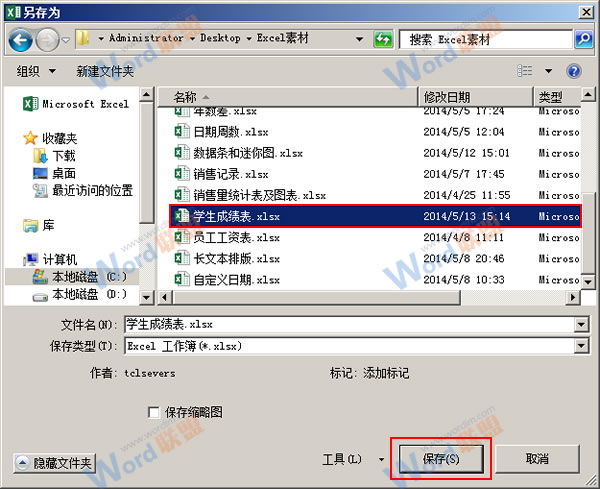This screenshot has height=489, width=600.
Task: Click the Back navigation arrow button
Action: tap(22, 40)
